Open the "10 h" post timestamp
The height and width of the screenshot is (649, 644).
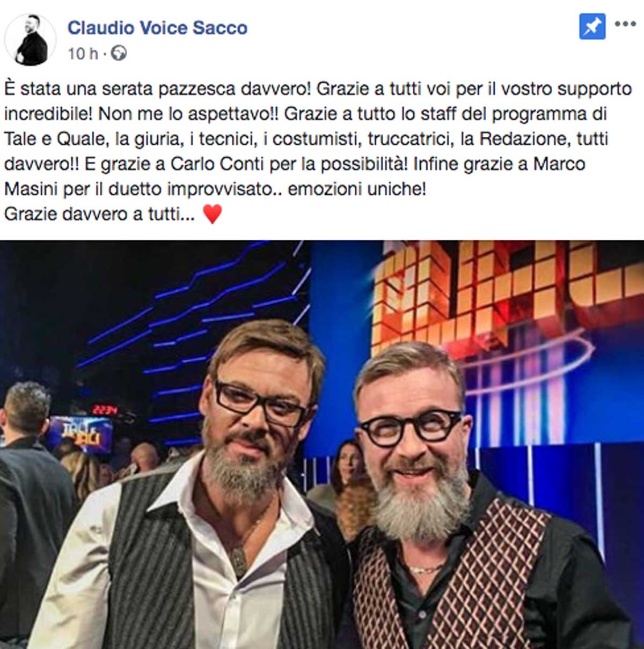click(83, 54)
